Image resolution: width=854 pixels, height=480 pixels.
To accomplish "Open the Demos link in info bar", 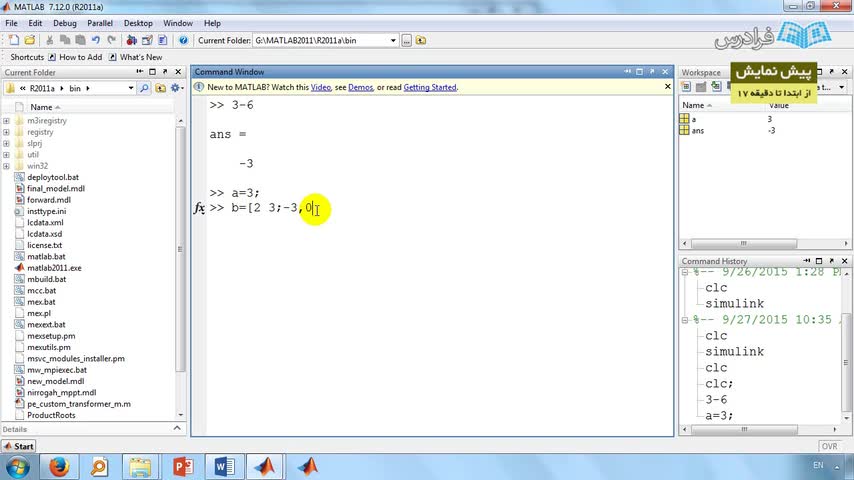I will [361, 87].
